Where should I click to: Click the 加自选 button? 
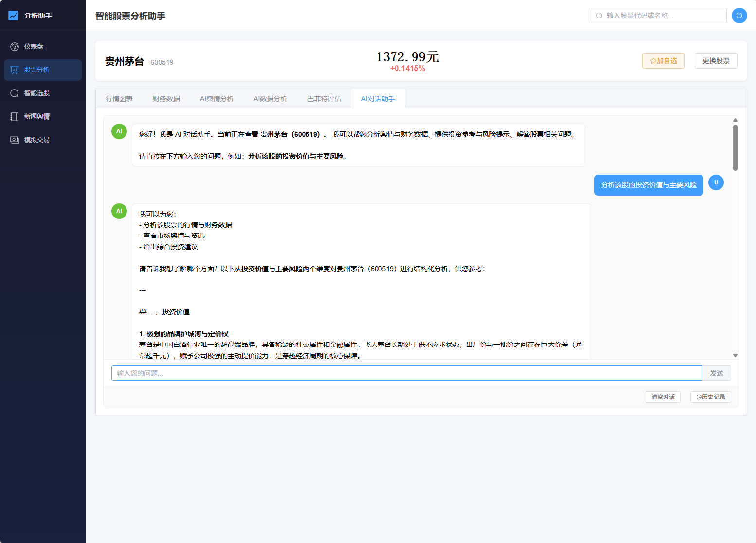coord(664,61)
